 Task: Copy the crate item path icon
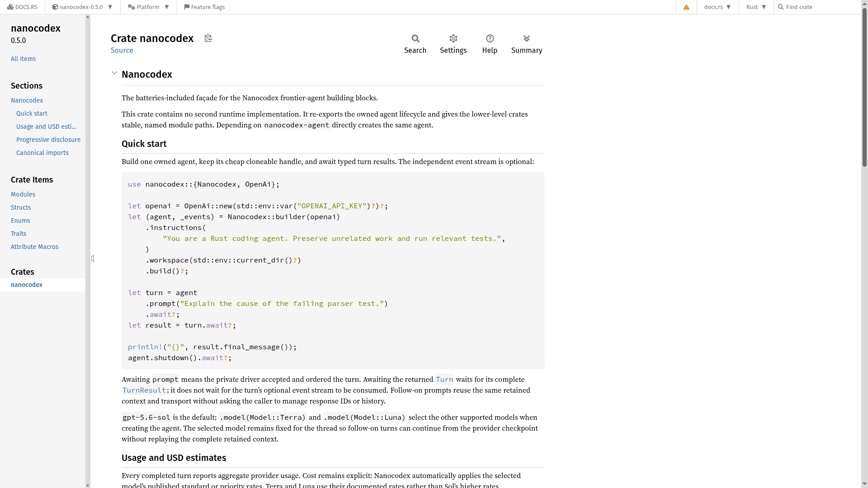coord(208,38)
